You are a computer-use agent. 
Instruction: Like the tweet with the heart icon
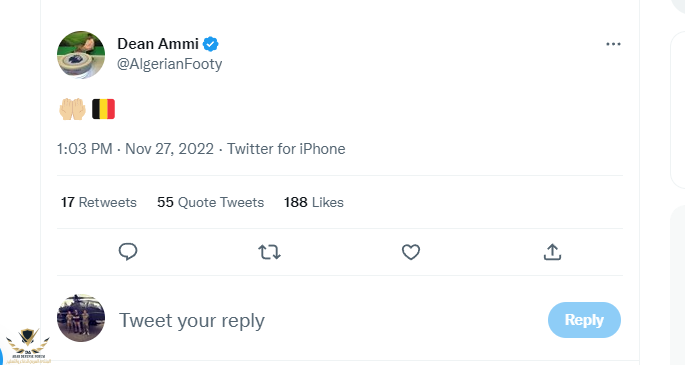click(x=411, y=252)
